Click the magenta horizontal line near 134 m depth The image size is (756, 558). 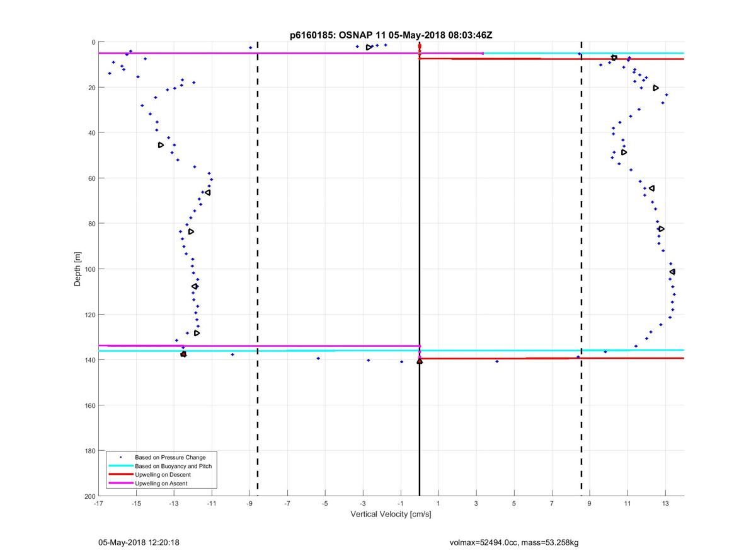click(259, 346)
